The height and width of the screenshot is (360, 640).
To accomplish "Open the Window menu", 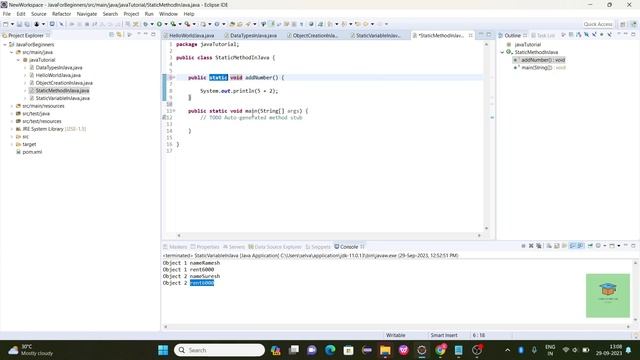I will click(168, 14).
